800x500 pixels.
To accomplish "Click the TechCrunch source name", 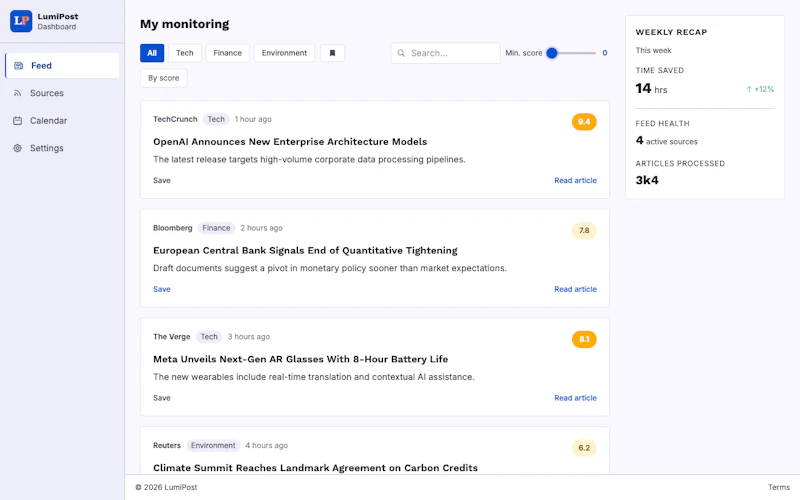I will point(175,119).
